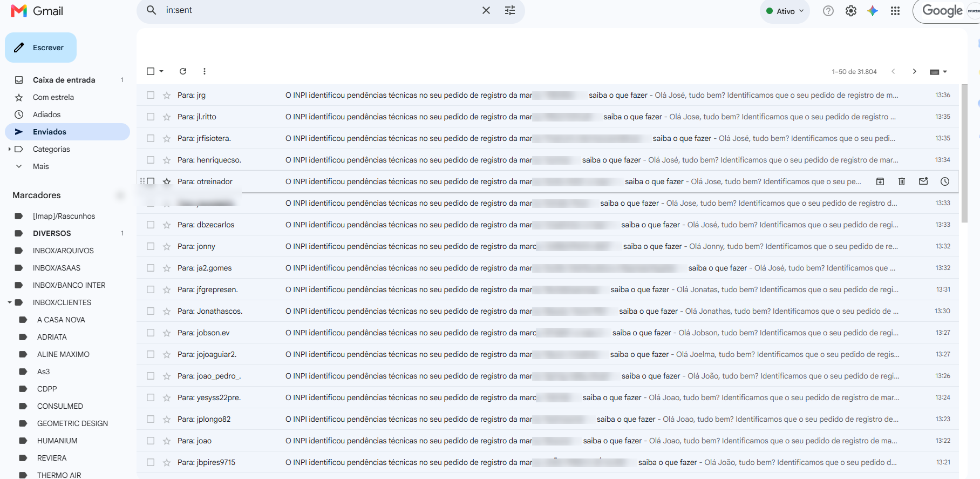980x479 pixels.
Task: Open search filter options icon
Action: [510, 10]
